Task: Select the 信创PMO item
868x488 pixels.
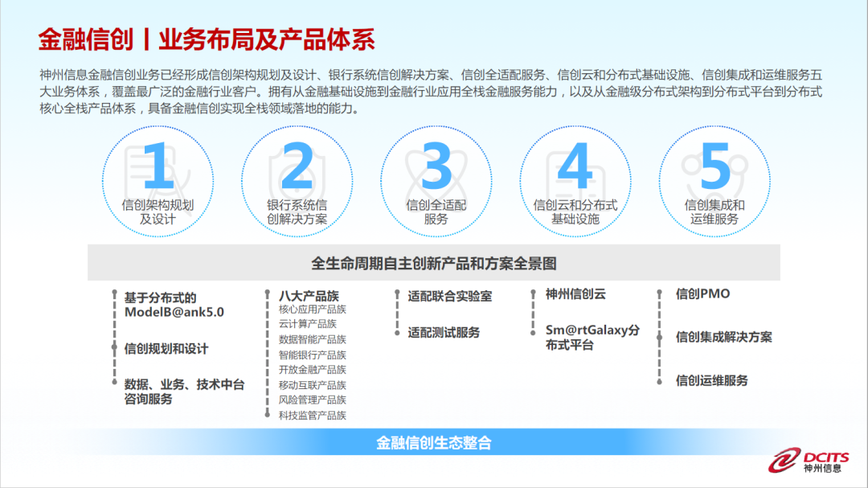Action: (702, 294)
